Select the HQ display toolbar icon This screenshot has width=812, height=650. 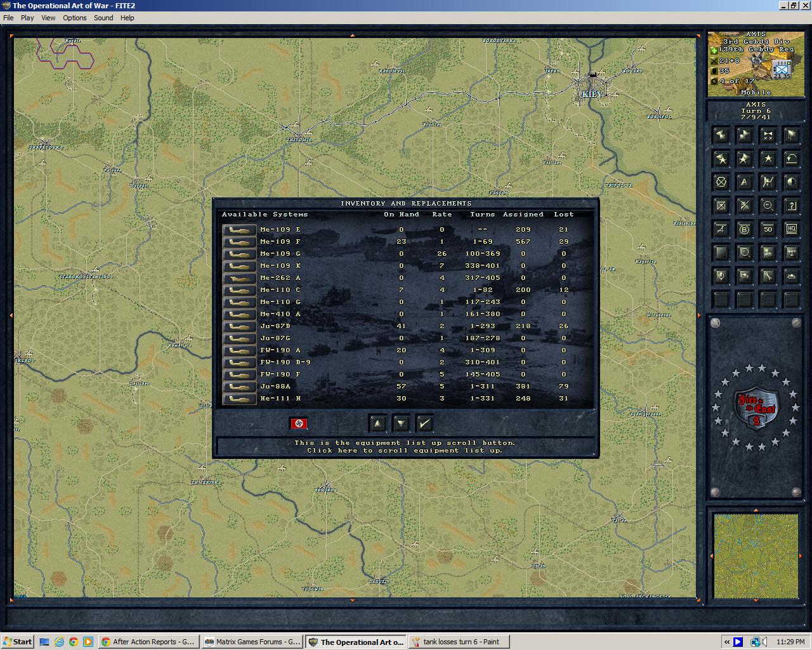[x=791, y=229]
